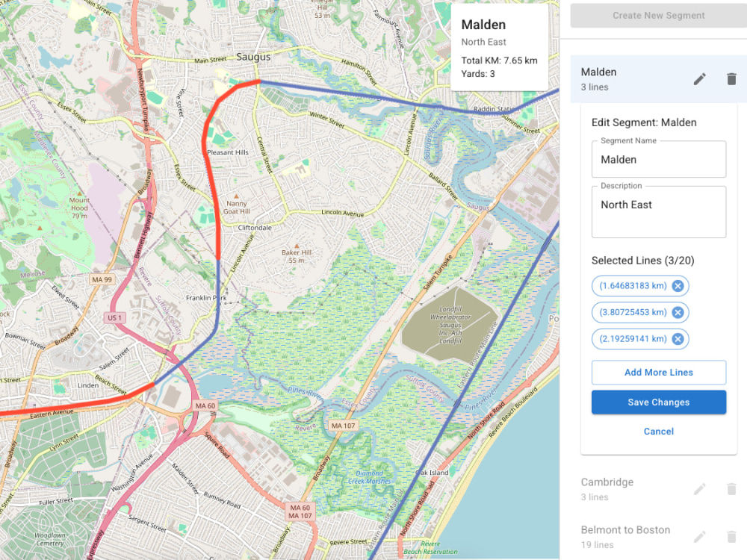The width and height of the screenshot is (747, 560).
Task: Edit the Belmont to Boston segment pencil
Action: 699,537
